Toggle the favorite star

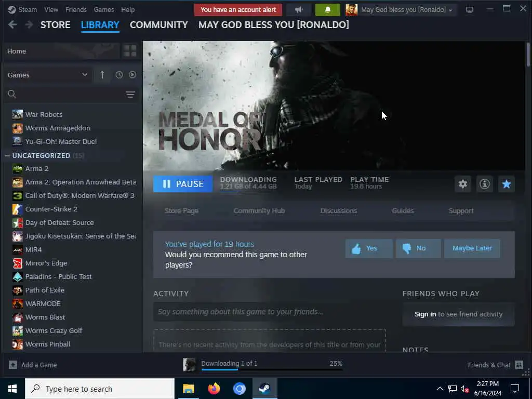pos(507,184)
